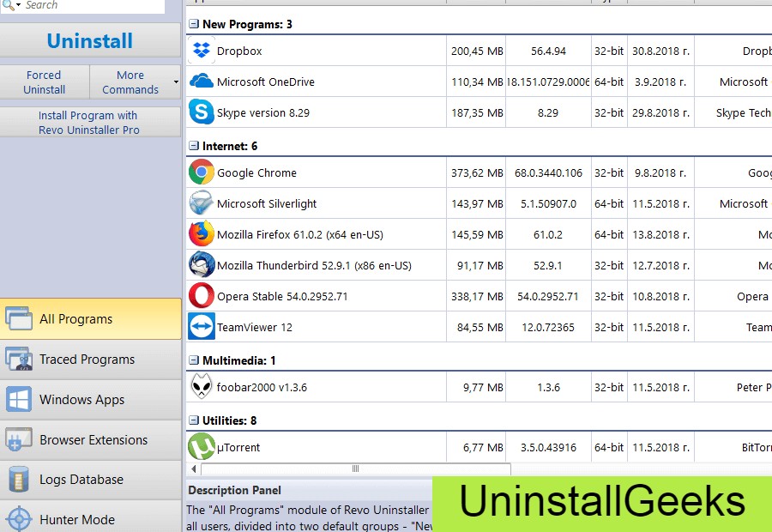Select the TeamViewer 12 entry
Screen dimensions: 772x532
(255, 327)
